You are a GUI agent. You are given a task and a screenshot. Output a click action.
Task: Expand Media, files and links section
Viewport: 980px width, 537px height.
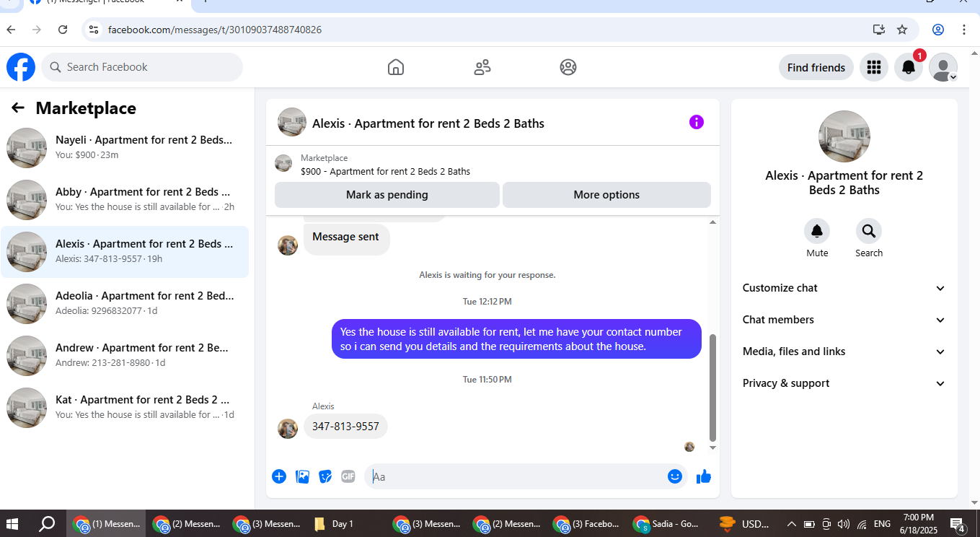[844, 352]
